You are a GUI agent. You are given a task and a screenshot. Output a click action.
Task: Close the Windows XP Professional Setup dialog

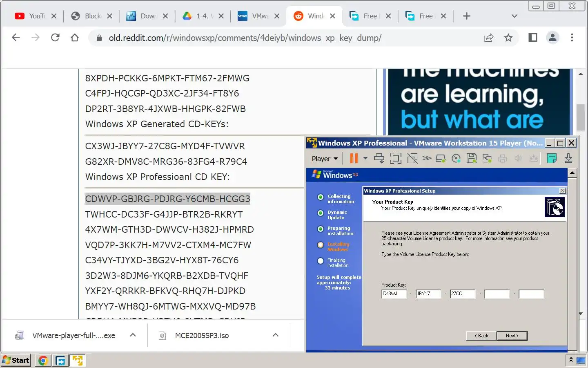click(x=563, y=191)
